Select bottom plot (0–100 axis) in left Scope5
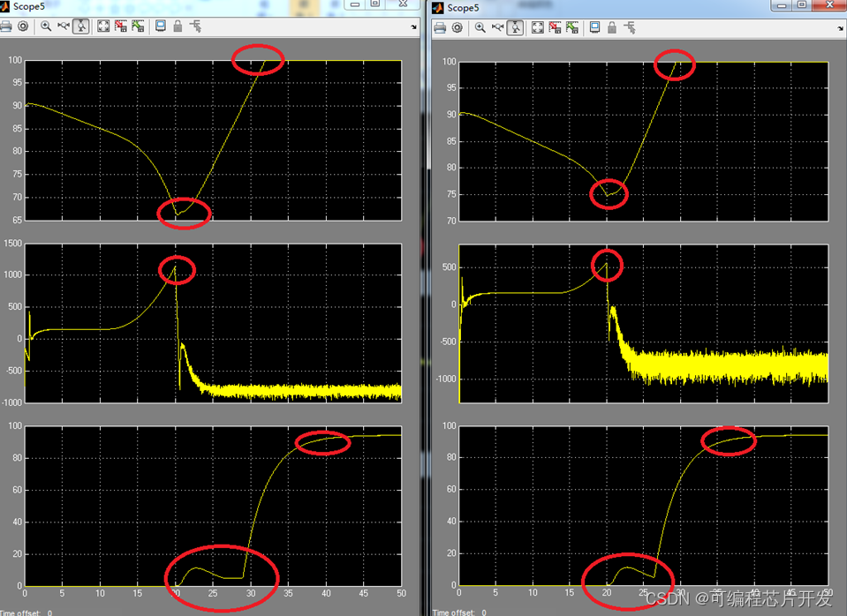 (x=214, y=506)
